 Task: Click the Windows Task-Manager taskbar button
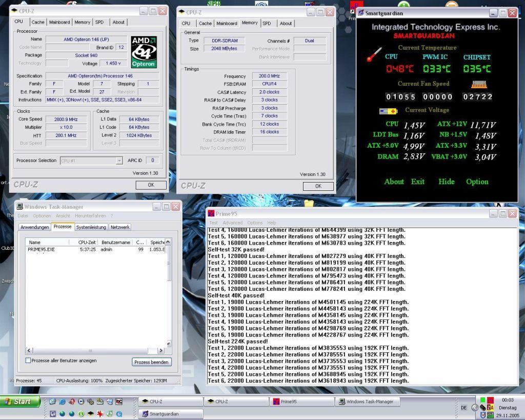click(x=368, y=401)
